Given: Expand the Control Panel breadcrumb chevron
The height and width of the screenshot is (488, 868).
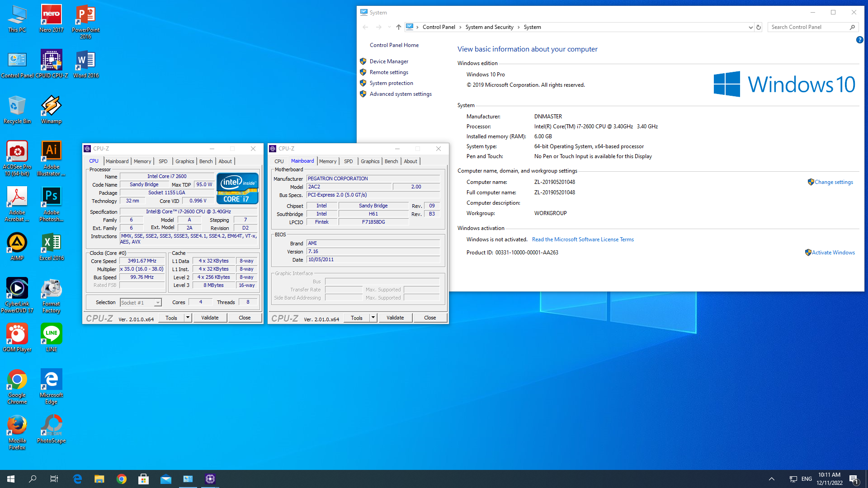Looking at the screenshot, I should (x=460, y=27).
